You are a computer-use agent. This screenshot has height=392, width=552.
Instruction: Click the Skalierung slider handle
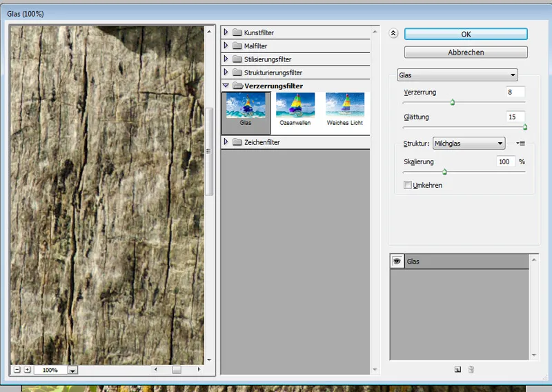(x=444, y=172)
